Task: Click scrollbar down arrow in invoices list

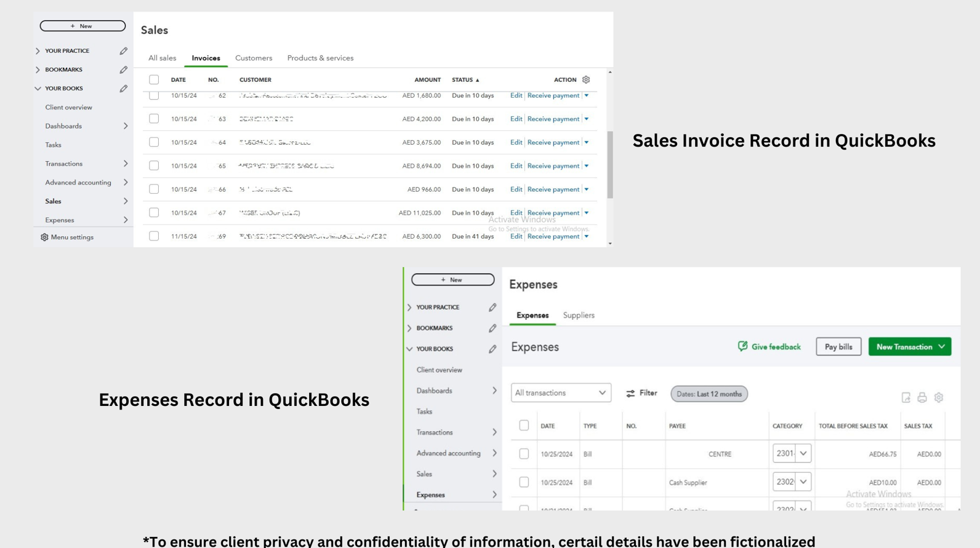Action: point(610,244)
